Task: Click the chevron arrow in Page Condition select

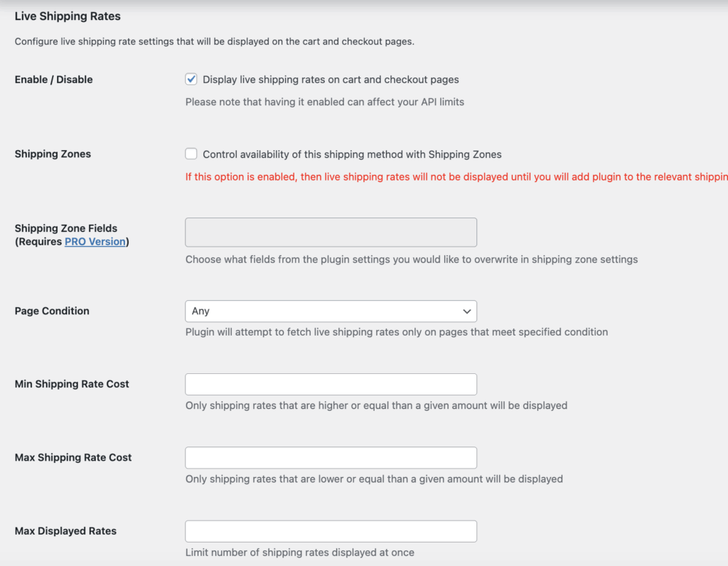Action: pyautogui.click(x=466, y=311)
